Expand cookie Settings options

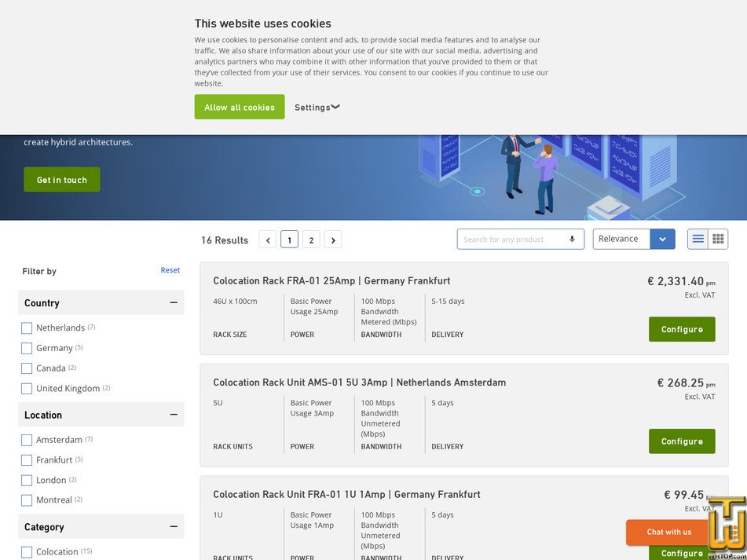(317, 107)
